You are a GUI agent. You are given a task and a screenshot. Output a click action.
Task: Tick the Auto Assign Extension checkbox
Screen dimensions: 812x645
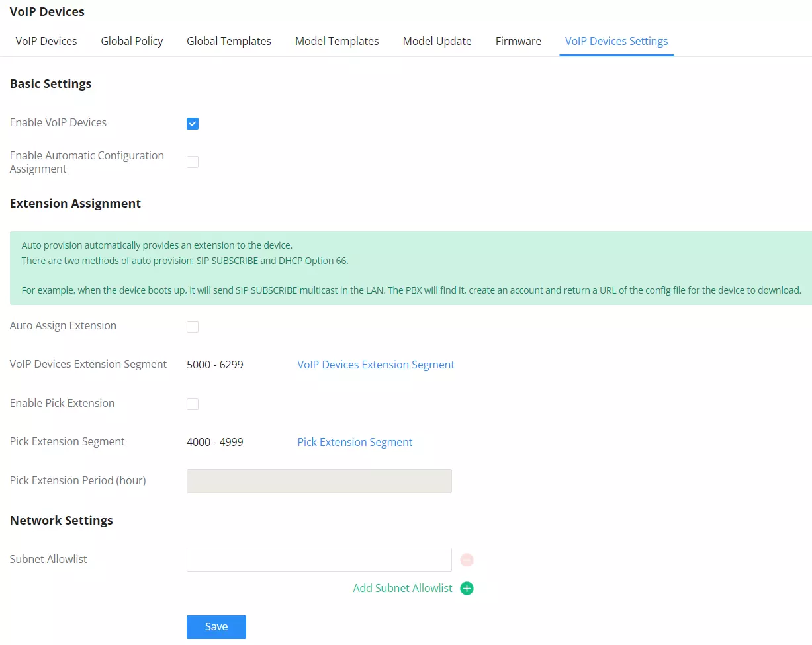[x=193, y=327]
